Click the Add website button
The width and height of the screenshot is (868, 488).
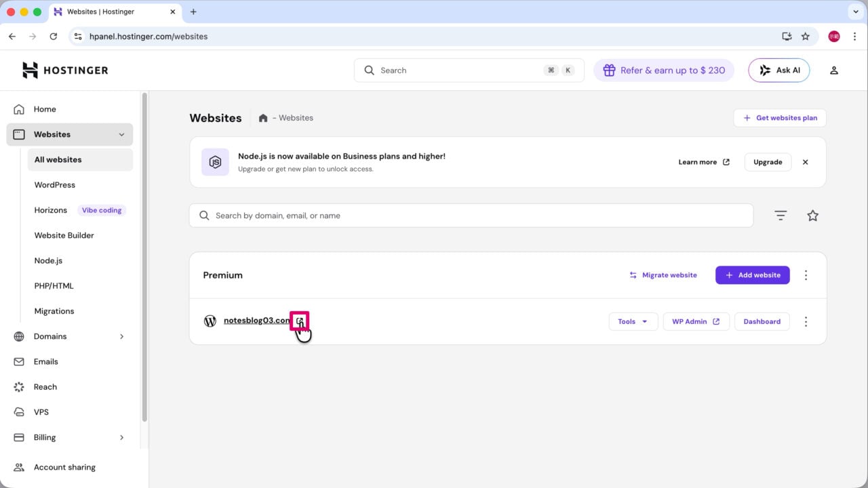click(x=753, y=275)
